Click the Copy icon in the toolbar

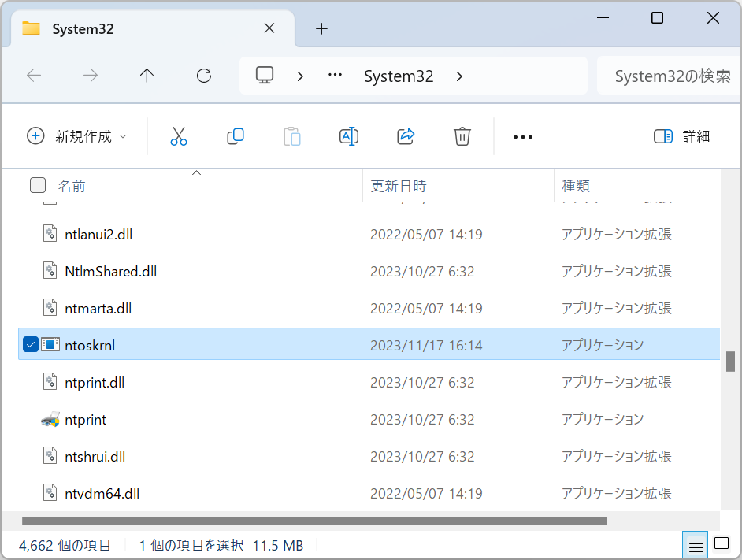236,135
